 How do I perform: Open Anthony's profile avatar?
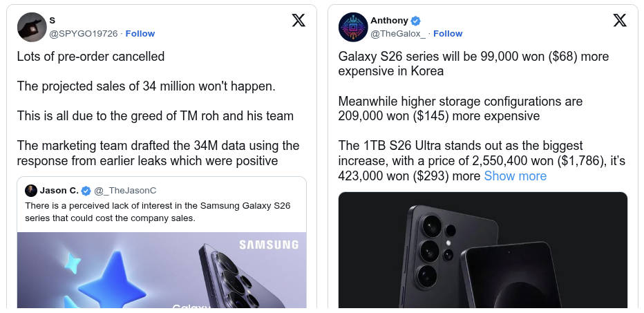352,27
